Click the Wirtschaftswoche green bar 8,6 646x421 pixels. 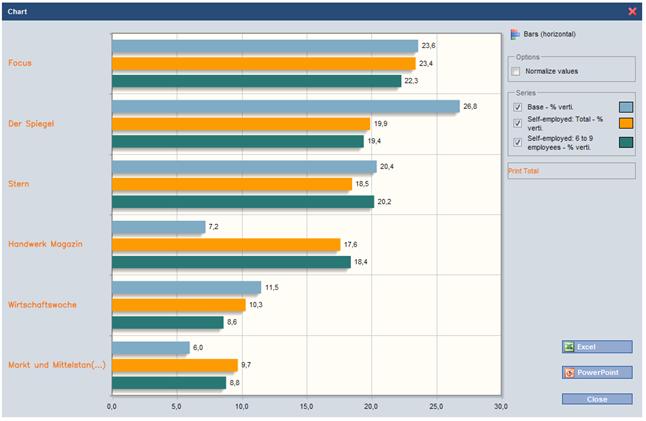(168, 323)
